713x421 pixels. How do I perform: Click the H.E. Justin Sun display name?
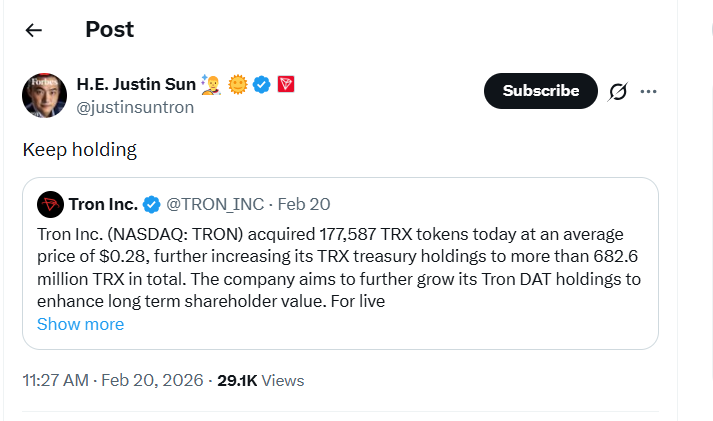tap(134, 84)
